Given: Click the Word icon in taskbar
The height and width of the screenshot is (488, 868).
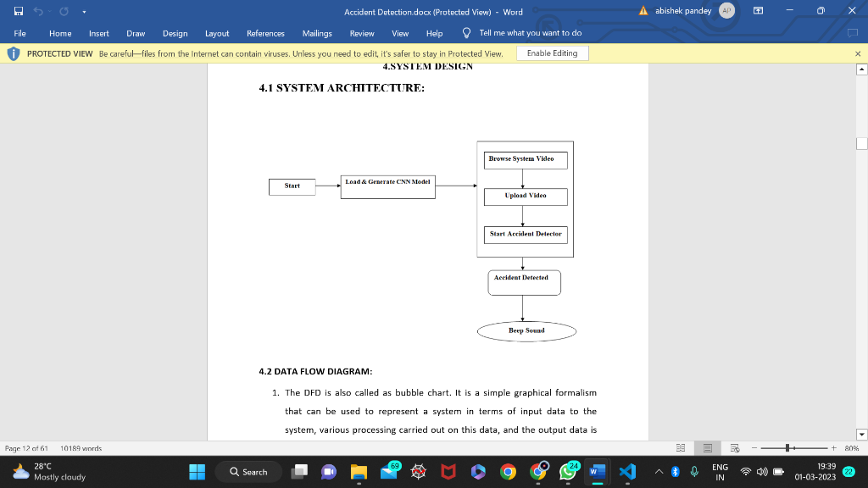Looking at the screenshot, I should point(598,472).
